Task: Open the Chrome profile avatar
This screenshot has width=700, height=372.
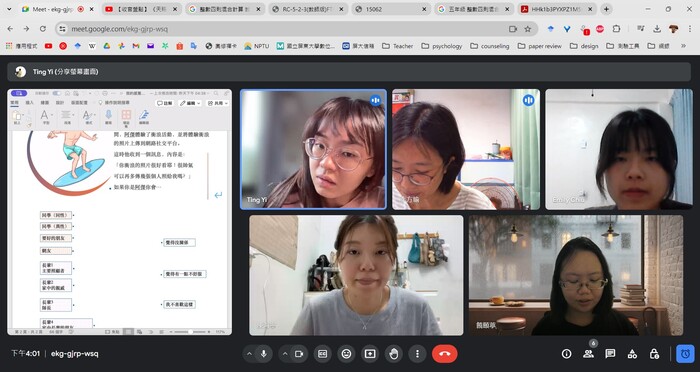Action: tap(673, 29)
